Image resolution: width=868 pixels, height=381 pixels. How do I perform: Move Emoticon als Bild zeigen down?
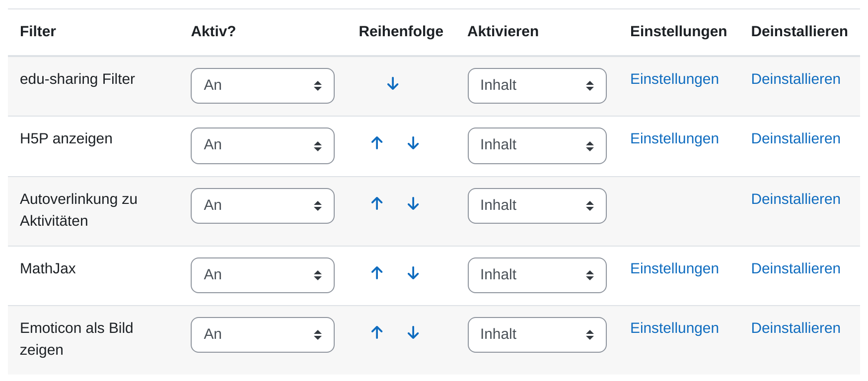[413, 333]
